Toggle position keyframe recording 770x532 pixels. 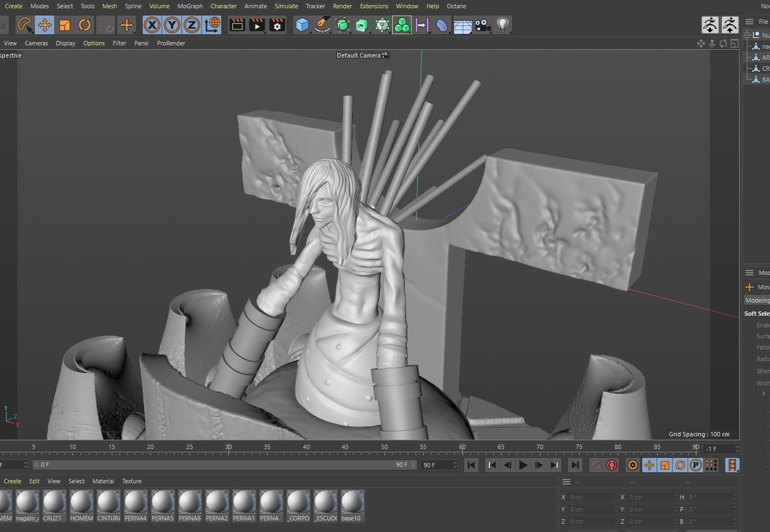pos(649,465)
